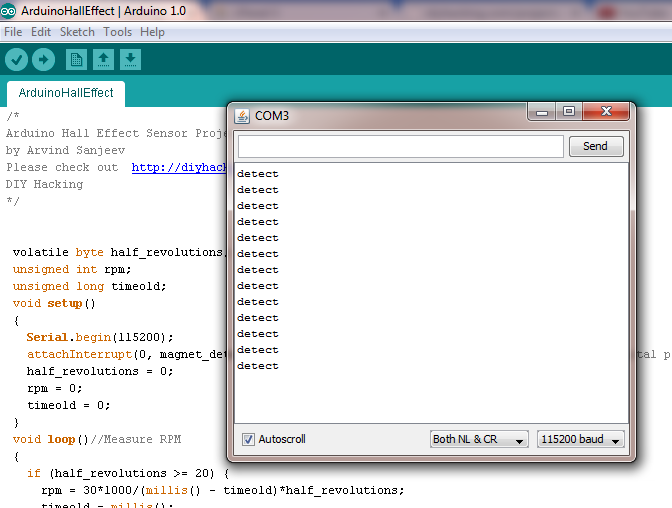Select the ArduinoHallEffect tab
This screenshot has width=672, height=508.
66,93
